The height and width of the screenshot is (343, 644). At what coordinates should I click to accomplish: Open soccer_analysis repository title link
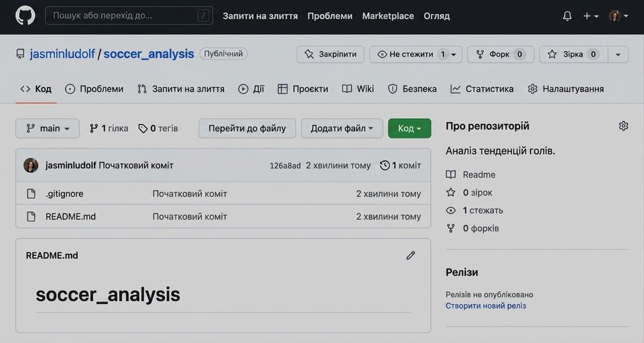coord(148,54)
